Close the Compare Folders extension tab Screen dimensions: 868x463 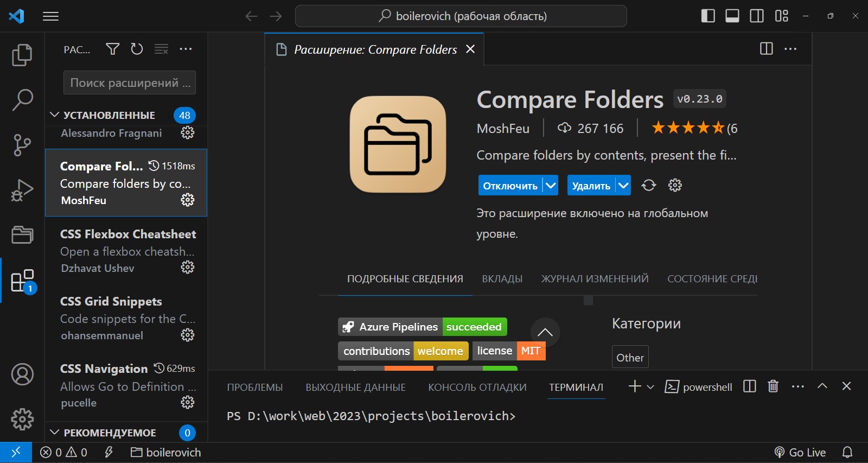point(470,49)
